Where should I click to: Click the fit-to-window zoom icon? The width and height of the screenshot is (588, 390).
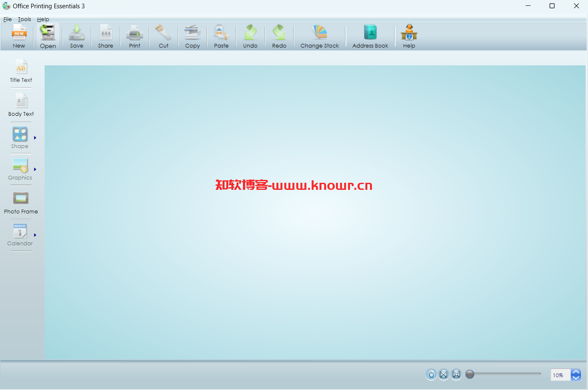click(444, 374)
